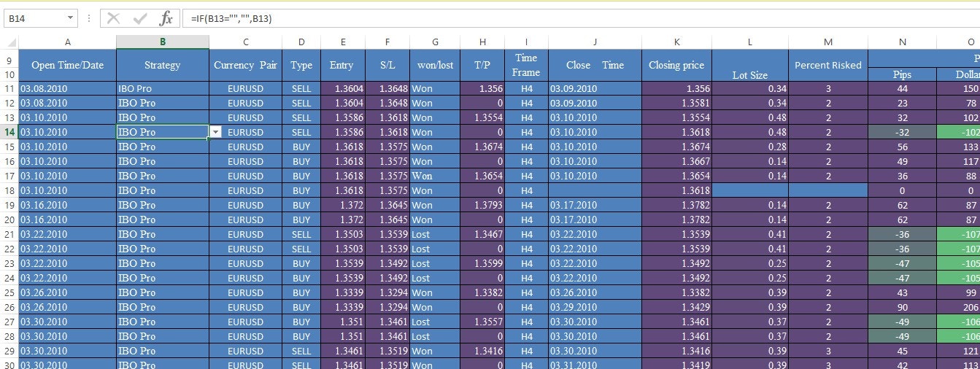Select row 14 header
The width and height of the screenshot is (980, 369).
tap(9, 132)
